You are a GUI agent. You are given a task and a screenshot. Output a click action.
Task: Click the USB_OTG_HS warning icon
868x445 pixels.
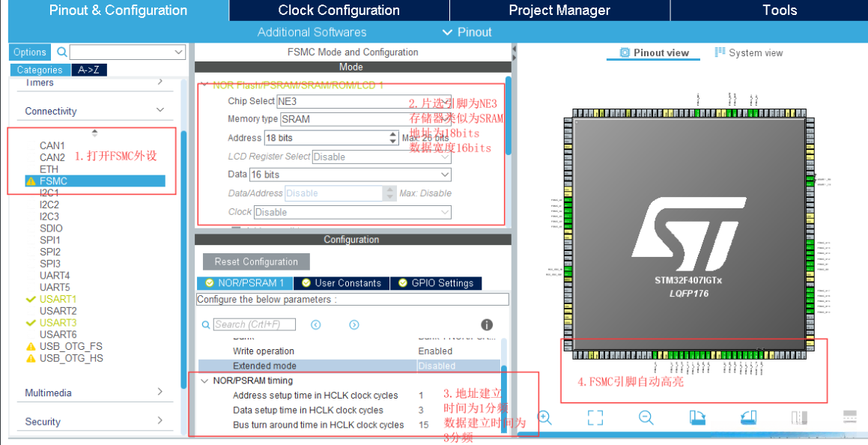click(x=31, y=359)
